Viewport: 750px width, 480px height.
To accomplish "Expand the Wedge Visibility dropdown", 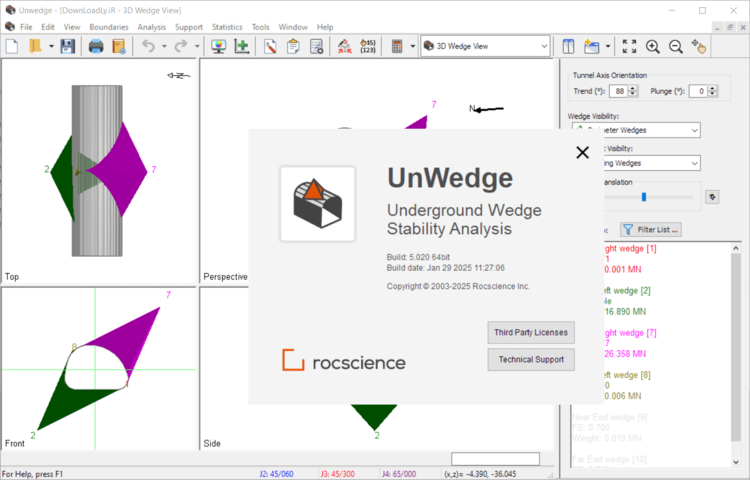I will (x=694, y=130).
